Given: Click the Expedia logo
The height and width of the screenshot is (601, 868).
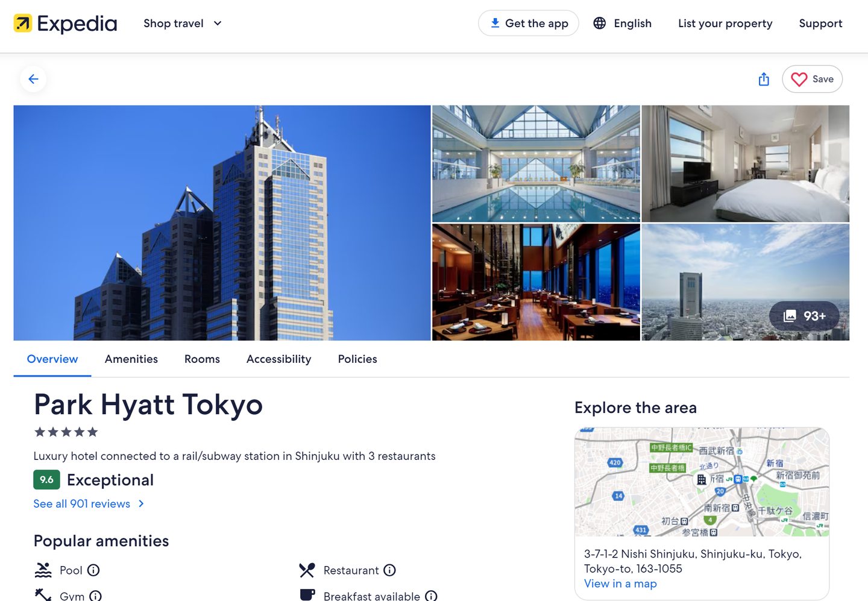Looking at the screenshot, I should point(65,24).
